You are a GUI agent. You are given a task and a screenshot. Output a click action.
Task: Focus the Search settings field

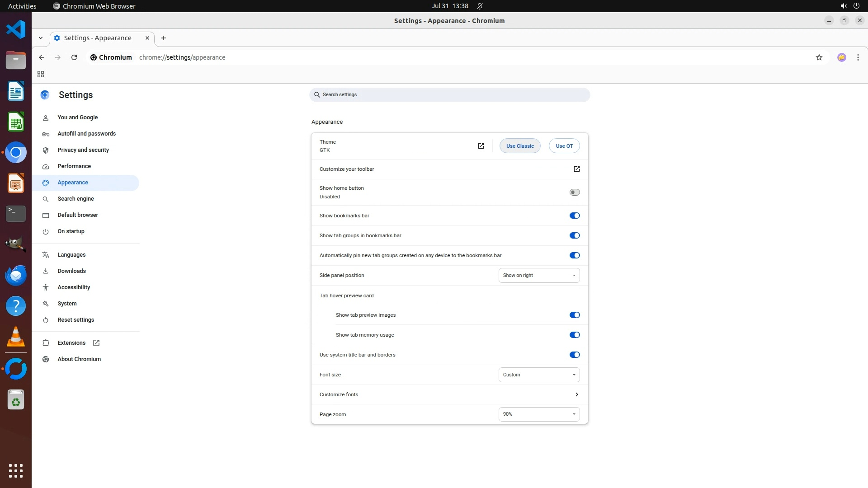449,95
